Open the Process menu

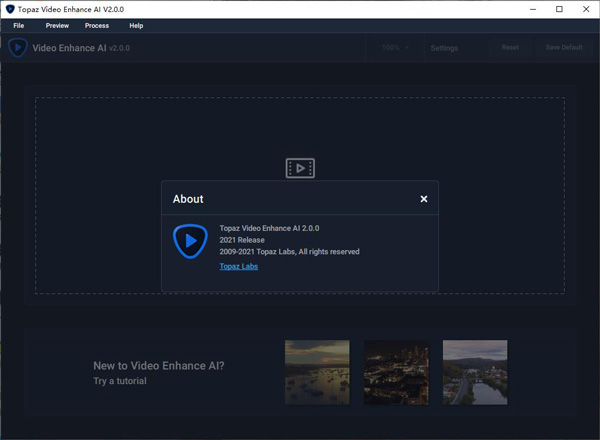97,26
